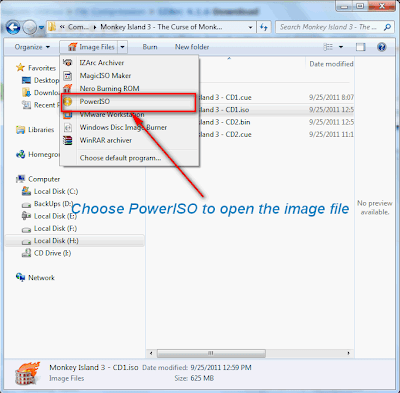The image size is (400, 393).
Task: Click the search magnifier icon
Action: (x=387, y=27)
